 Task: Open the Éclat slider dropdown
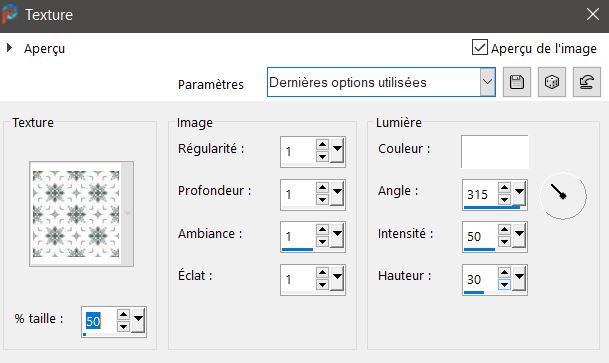pyautogui.click(x=337, y=278)
